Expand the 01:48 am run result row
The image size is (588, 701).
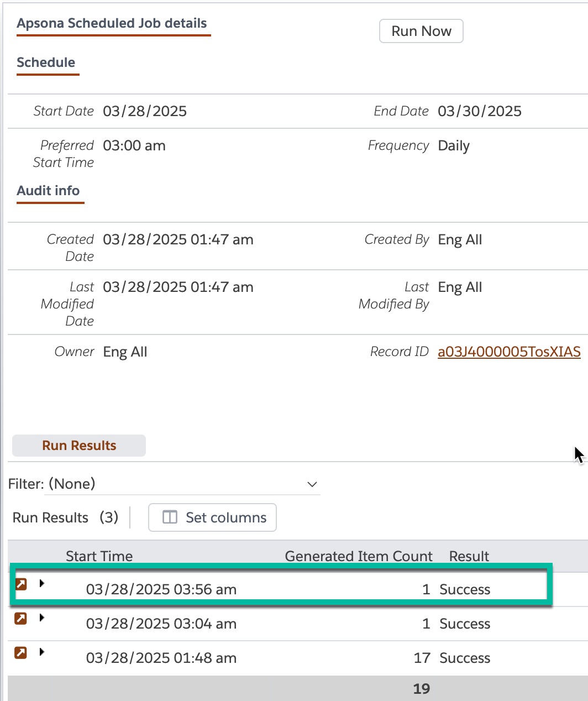coord(42,652)
